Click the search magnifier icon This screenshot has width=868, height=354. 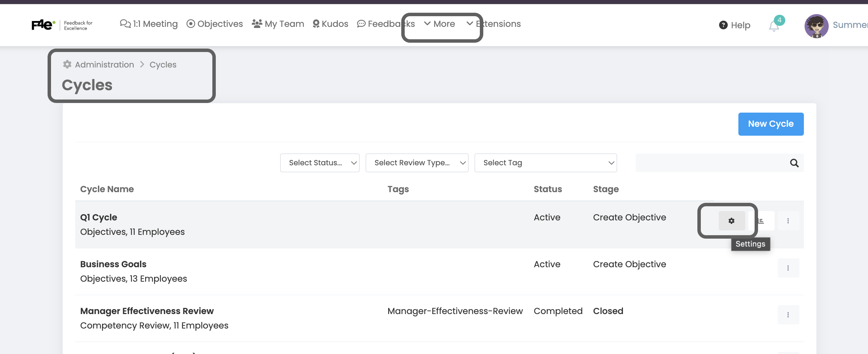tap(794, 163)
